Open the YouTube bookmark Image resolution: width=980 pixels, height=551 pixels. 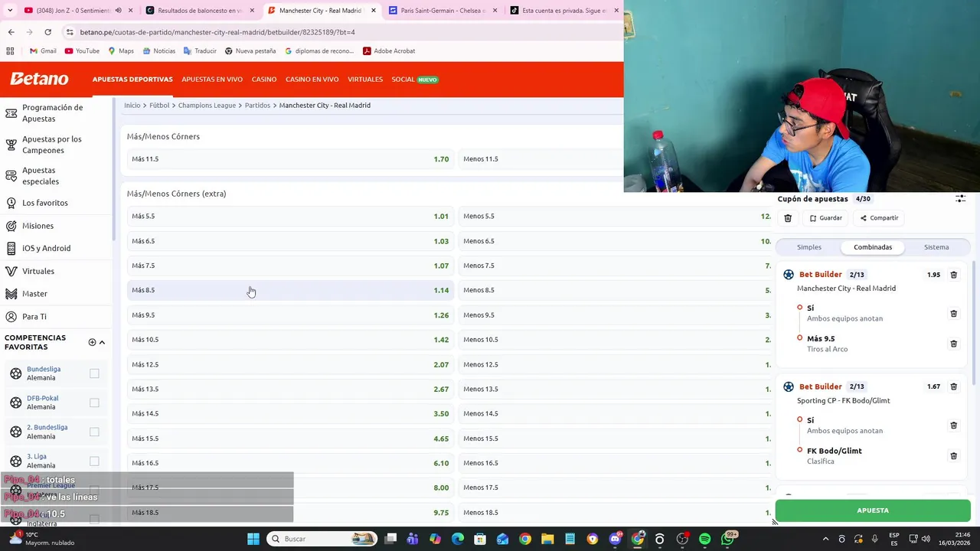[82, 51]
